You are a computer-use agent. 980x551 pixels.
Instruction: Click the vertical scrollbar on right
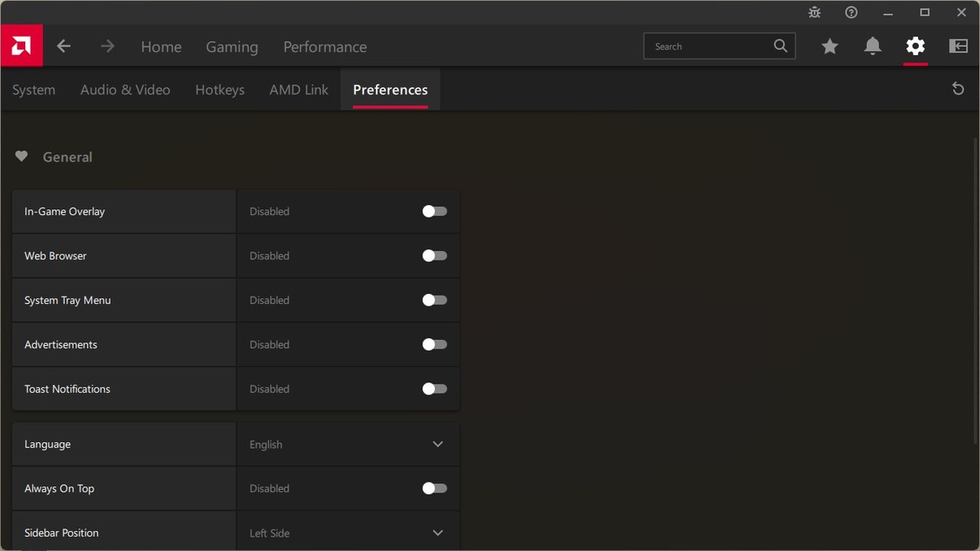pyautogui.click(x=976, y=291)
